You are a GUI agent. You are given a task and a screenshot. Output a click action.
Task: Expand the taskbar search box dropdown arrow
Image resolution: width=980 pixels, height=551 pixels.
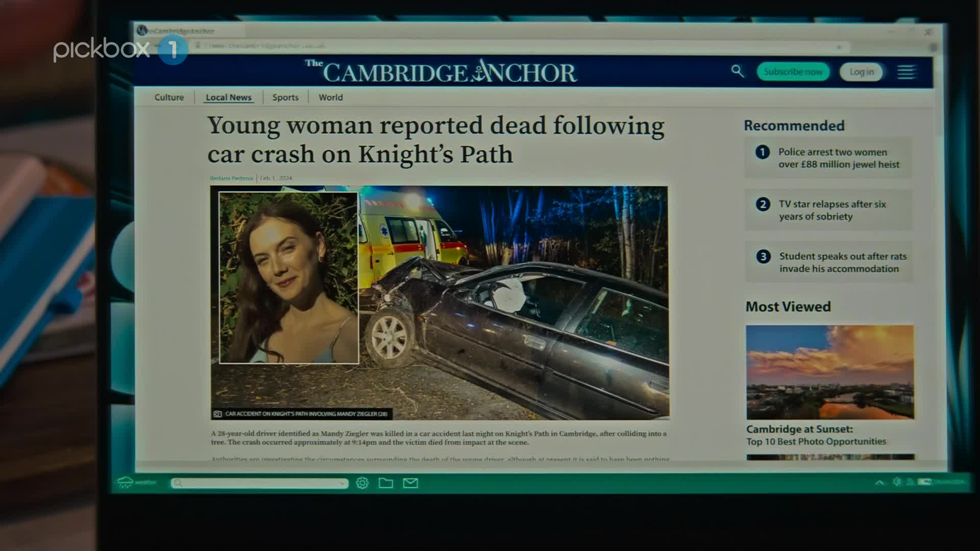(x=342, y=483)
